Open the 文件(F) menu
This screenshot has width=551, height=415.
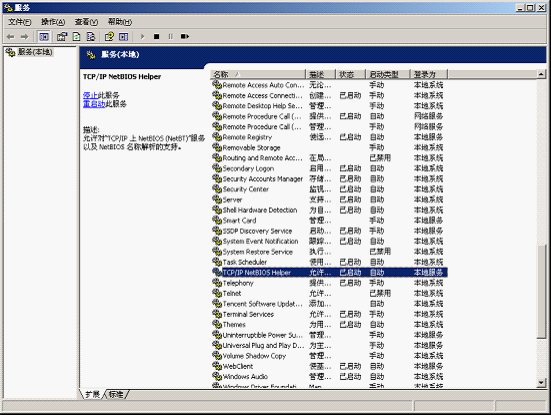[20, 22]
